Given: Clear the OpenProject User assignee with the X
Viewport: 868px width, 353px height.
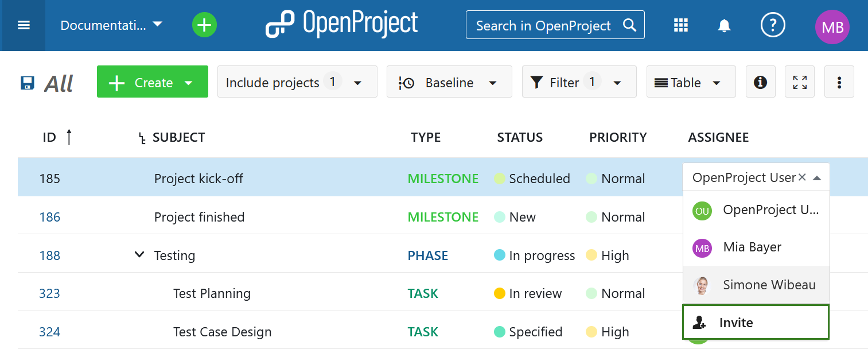Looking at the screenshot, I should (x=802, y=177).
